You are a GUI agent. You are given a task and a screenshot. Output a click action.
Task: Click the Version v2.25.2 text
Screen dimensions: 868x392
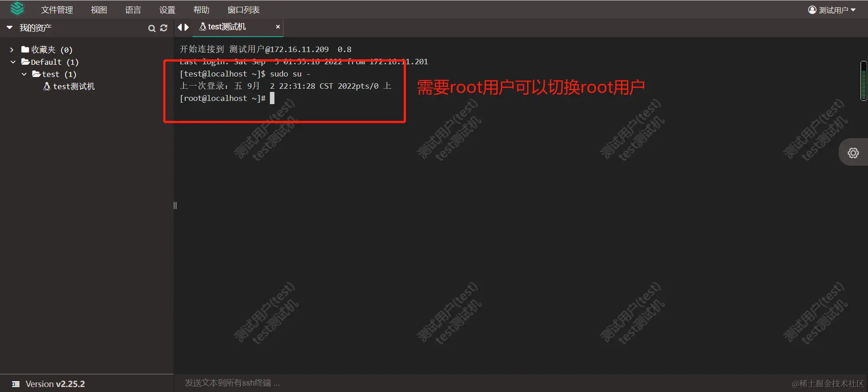(55, 384)
